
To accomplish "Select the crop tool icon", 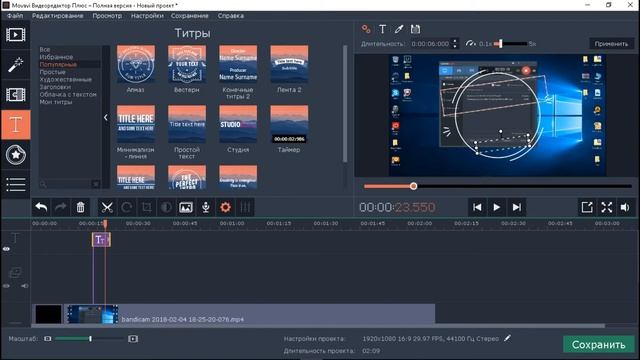I will pos(146,207).
